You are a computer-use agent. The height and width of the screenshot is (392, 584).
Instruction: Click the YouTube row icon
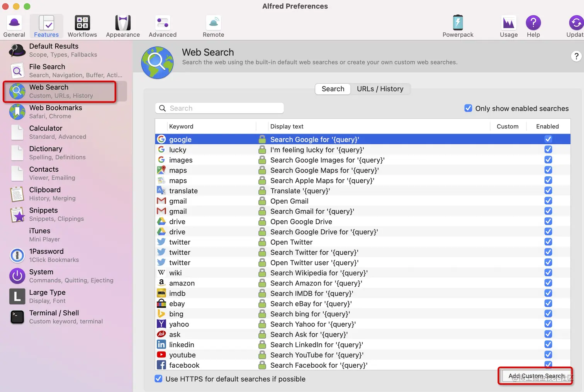click(161, 355)
